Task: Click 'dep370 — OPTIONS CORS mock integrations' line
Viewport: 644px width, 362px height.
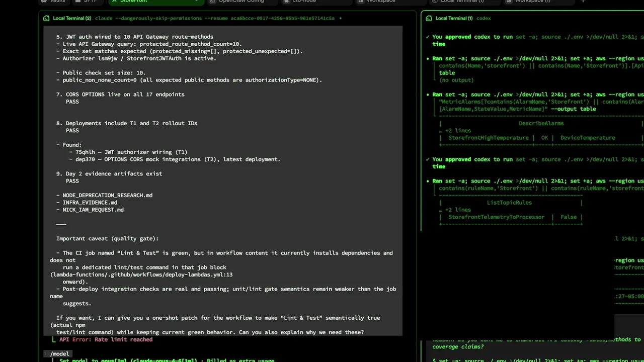Action: 175,159
